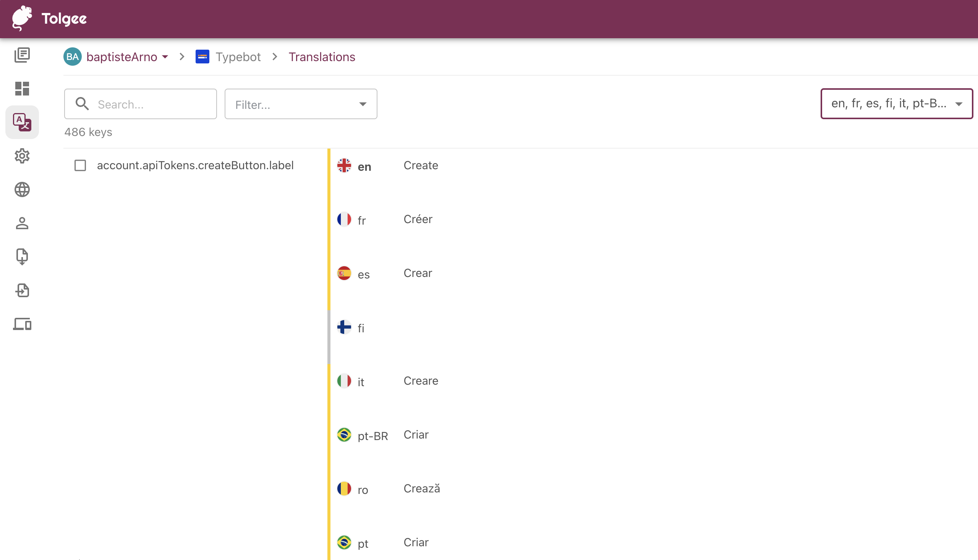
Task: Open projects list sidebar icon
Action: [22, 55]
